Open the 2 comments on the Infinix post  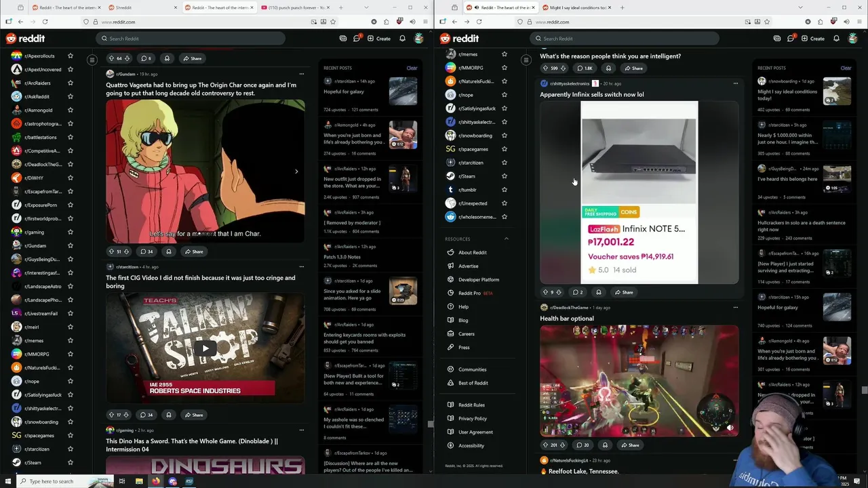pos(578,292)
